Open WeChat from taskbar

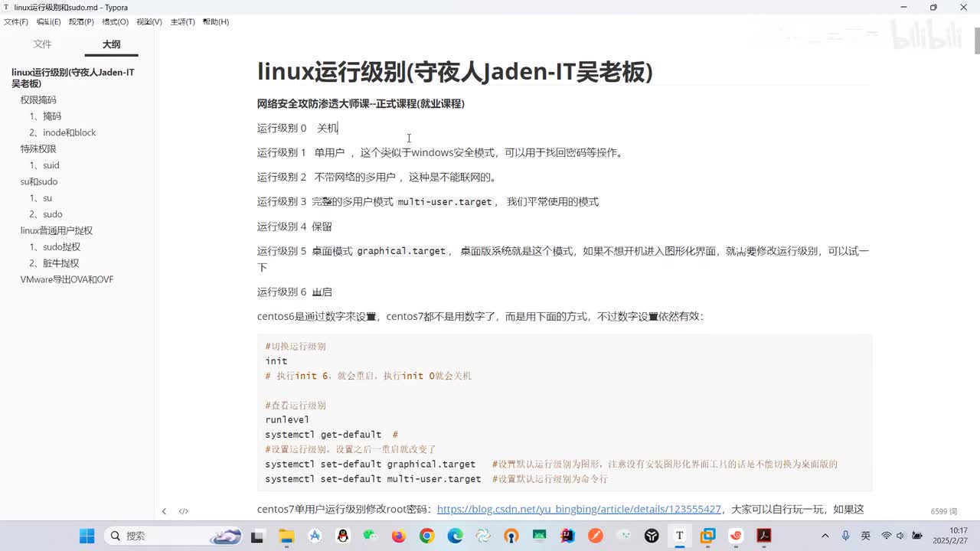click(x=371, y=536)
